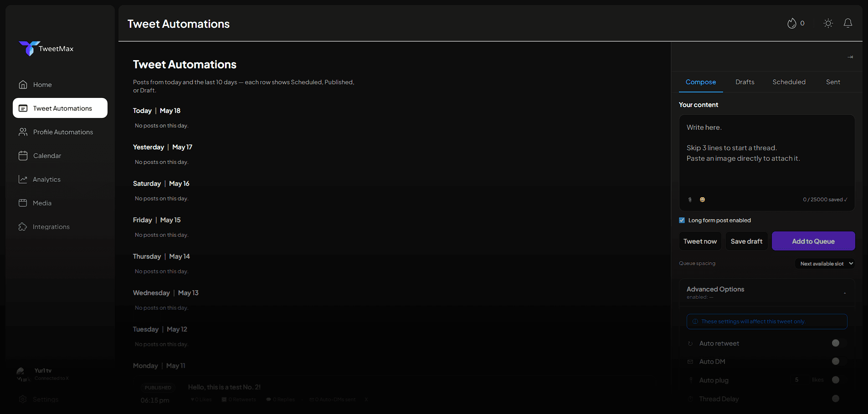
Task: Click the Calendar sidebar icon
Action: click(x=23, y=156)
